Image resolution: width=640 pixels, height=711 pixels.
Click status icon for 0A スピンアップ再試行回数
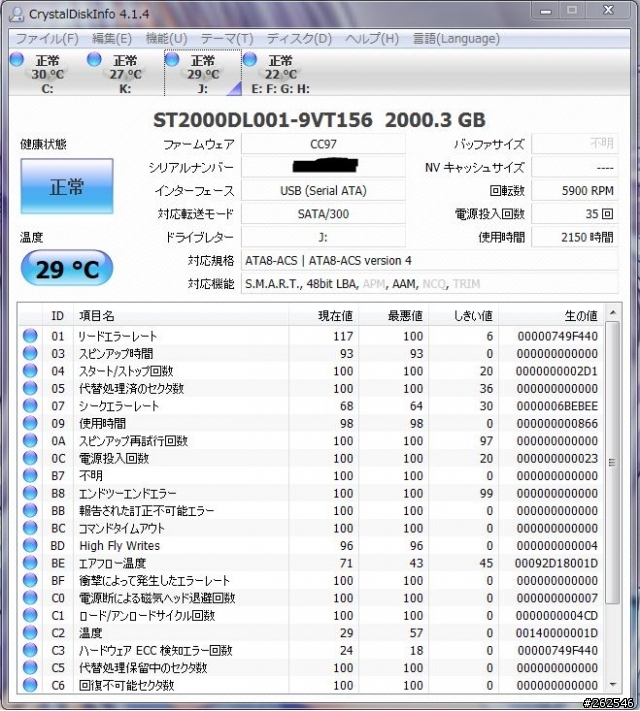30,441
